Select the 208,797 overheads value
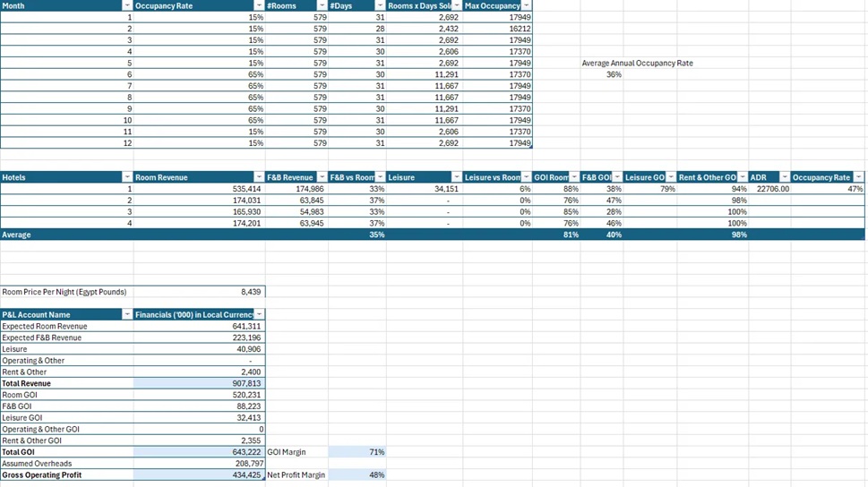The image size is (868, 487). click(x=199, y=464)
